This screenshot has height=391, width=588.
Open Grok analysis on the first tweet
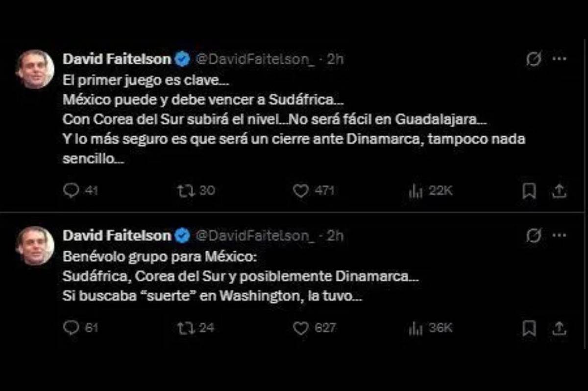[533, 59]
